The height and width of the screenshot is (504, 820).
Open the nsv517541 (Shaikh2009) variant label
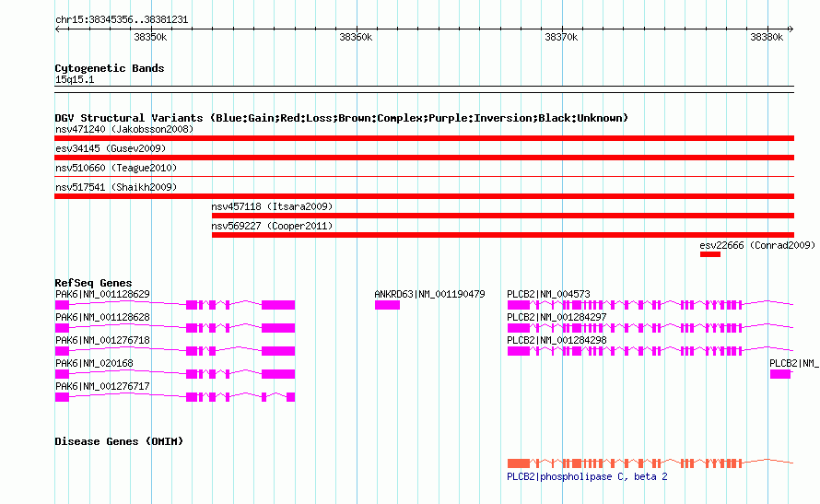[x=116, y=187]
